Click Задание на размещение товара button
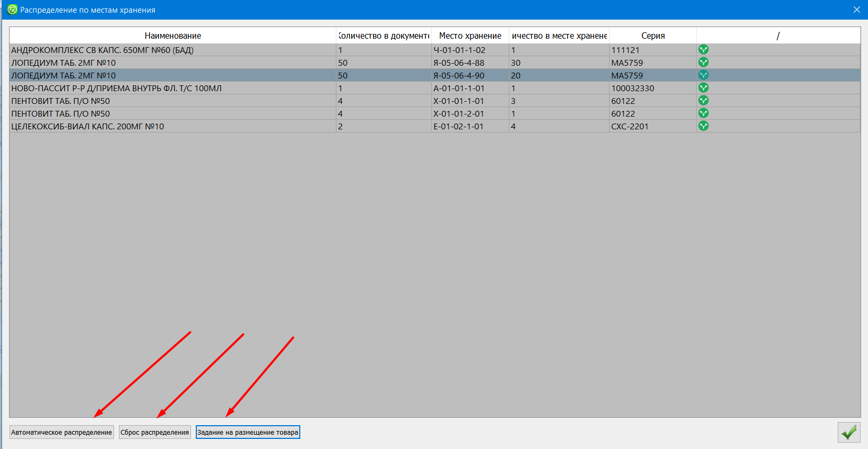Screen dimensions: 868x449 [x=248, y=432]
